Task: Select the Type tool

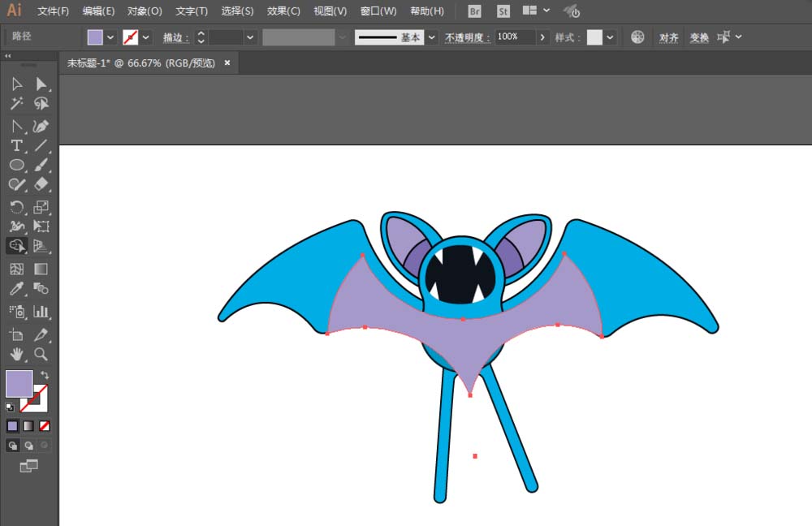Action: 16,145
